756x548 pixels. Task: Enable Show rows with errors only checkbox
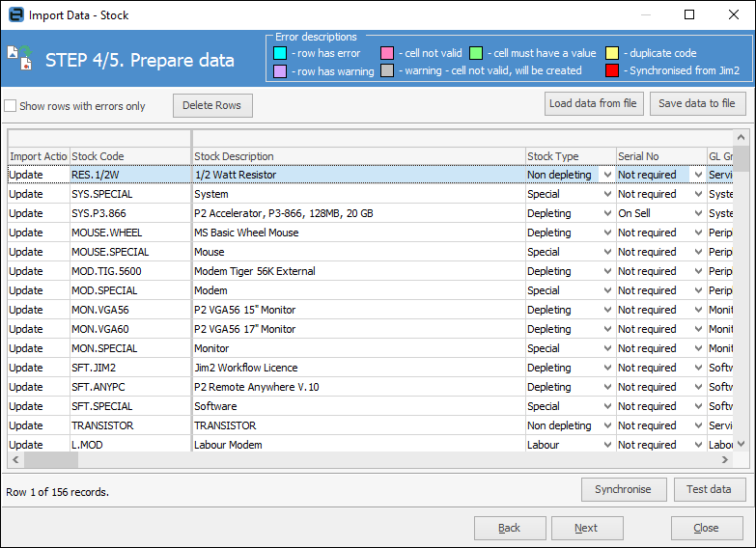point(11,106)
